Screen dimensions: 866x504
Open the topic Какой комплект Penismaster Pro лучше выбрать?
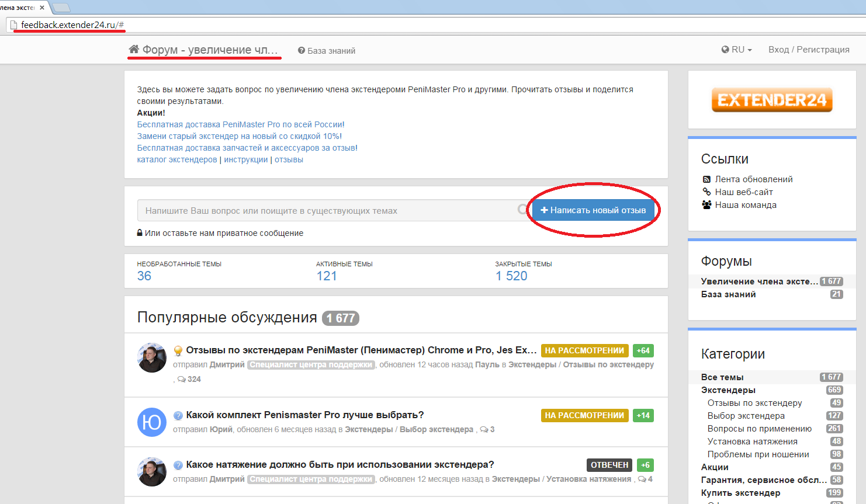tap(305, 415)
